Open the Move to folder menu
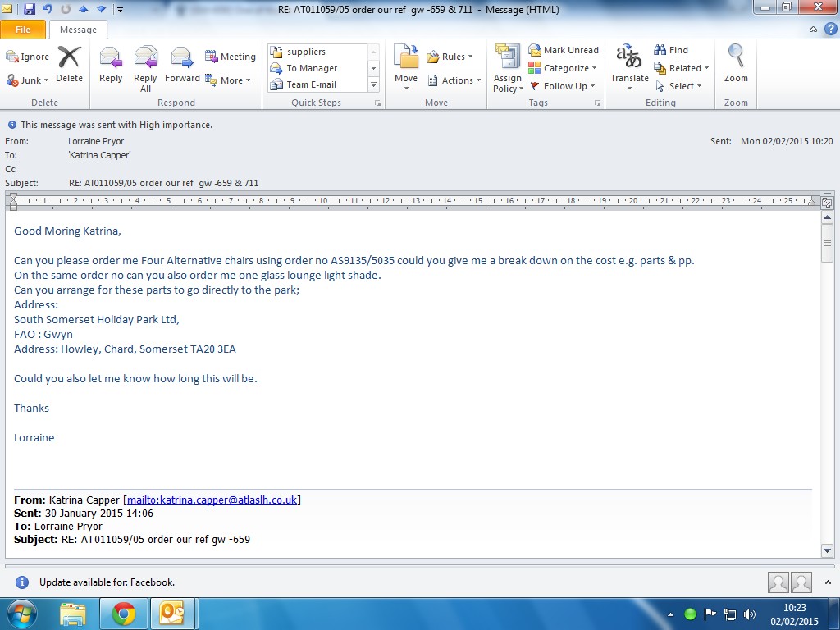Image resolution: width=840 pixels, height=630 pixels. point(406,67)
